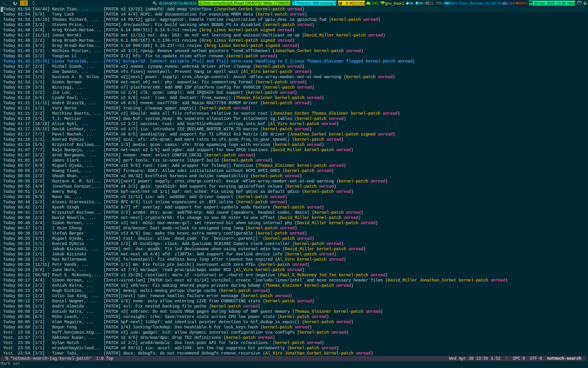Click the disk icon in the green status block
The height and width of the screenshot is (368, 588).
click(200, 3)
